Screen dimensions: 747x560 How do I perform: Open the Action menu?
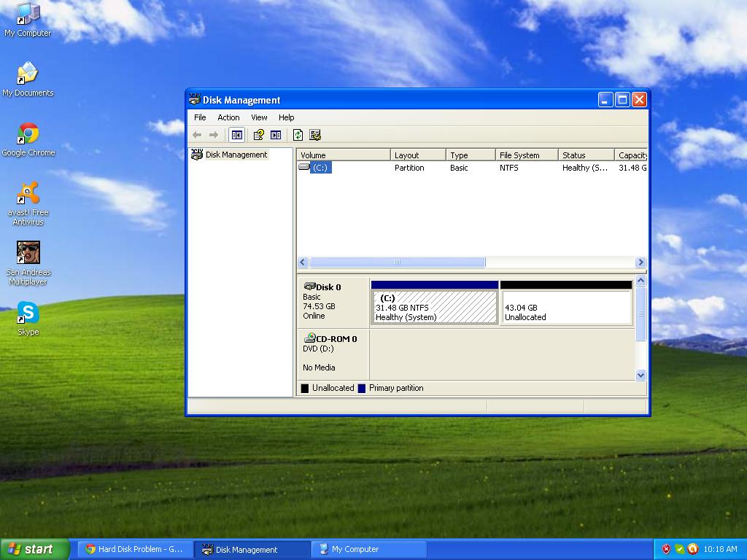228,117
